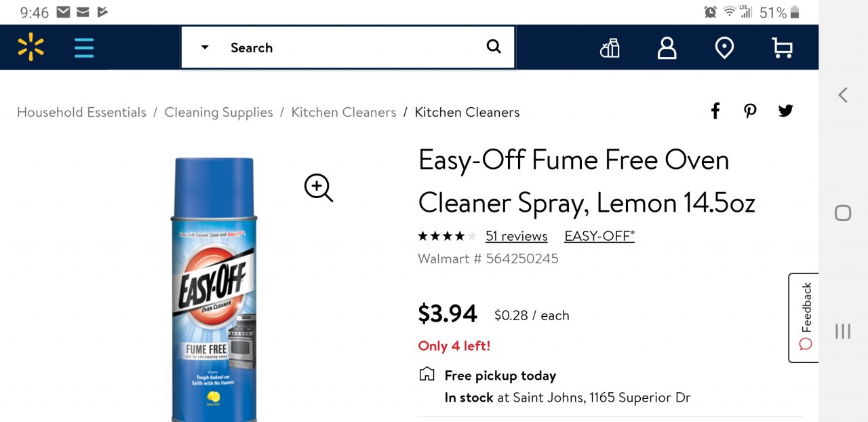Share product on Pinterest
The width and height of the screenshot is (868, 422).
[750, 111]
